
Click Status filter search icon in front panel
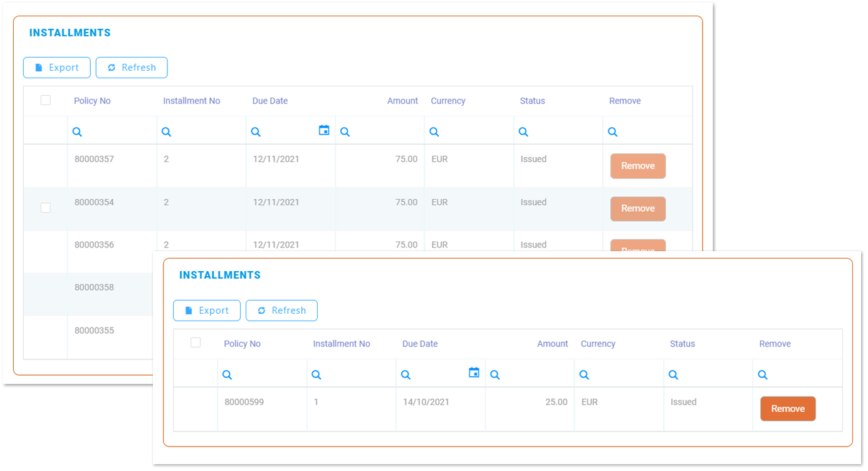click(674, 375)
